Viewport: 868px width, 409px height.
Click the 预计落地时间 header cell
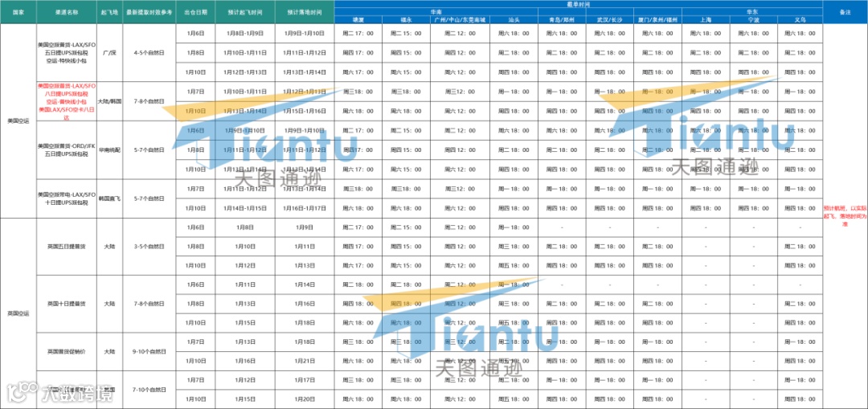point(305,11)
